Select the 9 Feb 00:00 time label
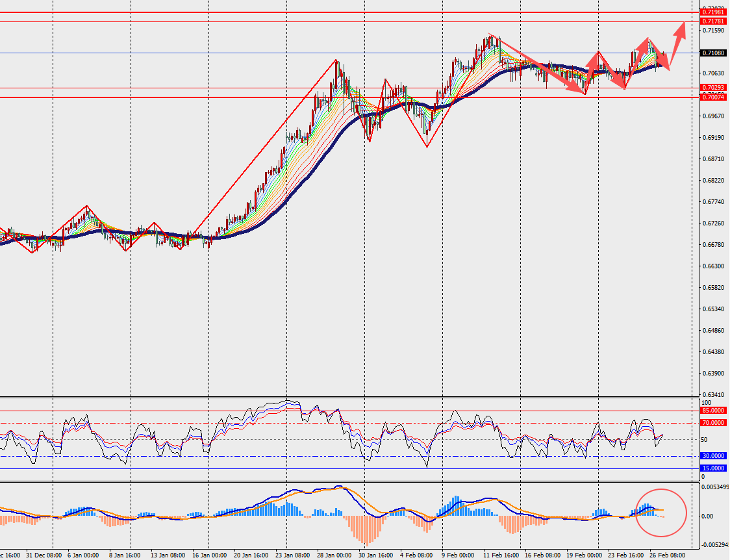The image size is (730, 560). pyautogui.click(x=457, y=555)
